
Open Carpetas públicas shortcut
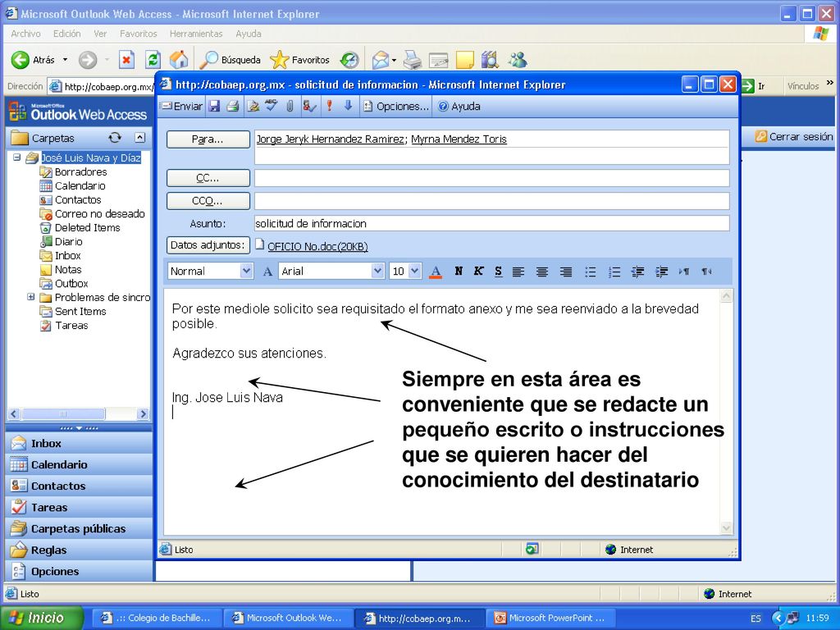point(79,529)
